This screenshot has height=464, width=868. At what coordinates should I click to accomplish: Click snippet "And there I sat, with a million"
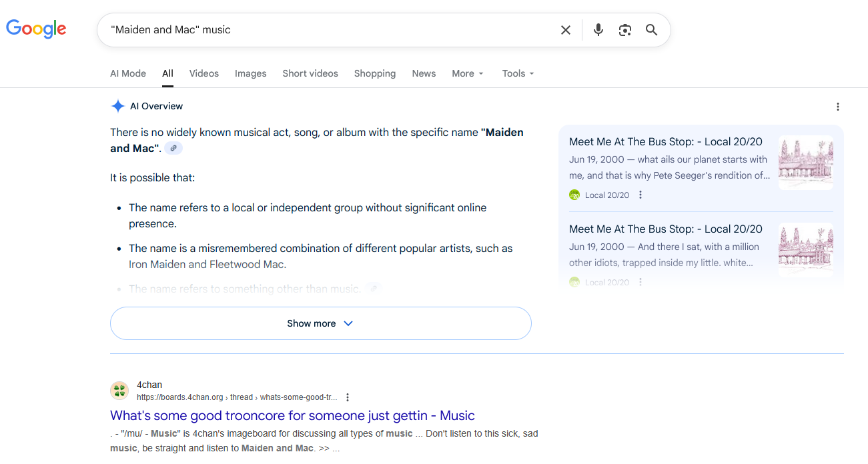coord(699,247)
